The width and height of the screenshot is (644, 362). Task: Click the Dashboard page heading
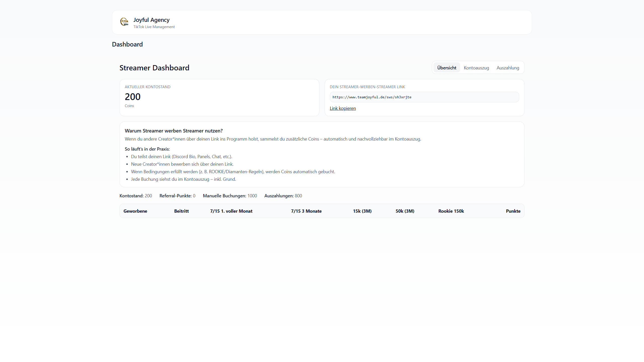tap(127, 44)
